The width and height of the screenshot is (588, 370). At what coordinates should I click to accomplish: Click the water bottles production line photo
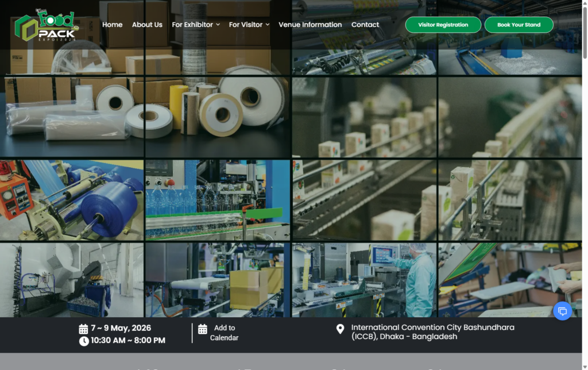click(217, 200)
